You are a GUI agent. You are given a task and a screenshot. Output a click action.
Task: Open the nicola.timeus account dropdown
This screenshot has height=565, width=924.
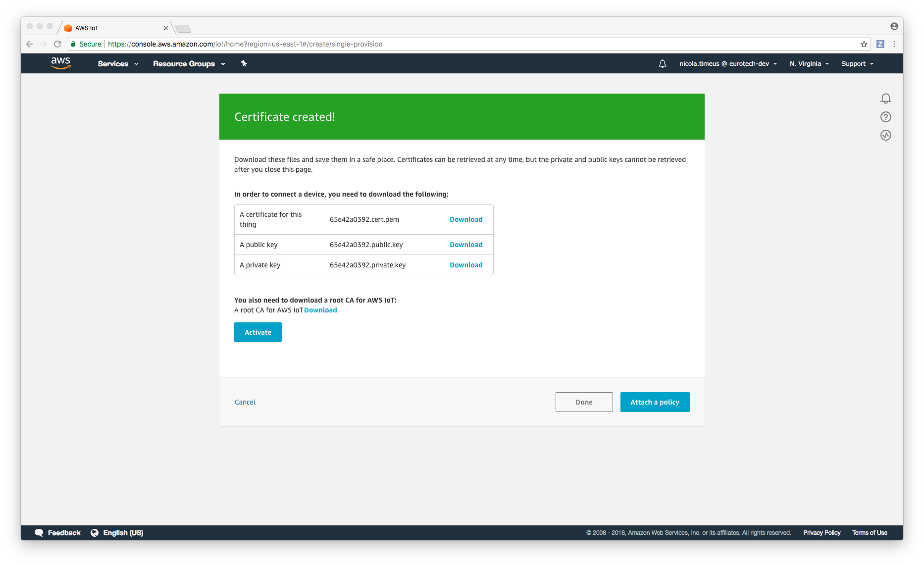click(728, 64)
